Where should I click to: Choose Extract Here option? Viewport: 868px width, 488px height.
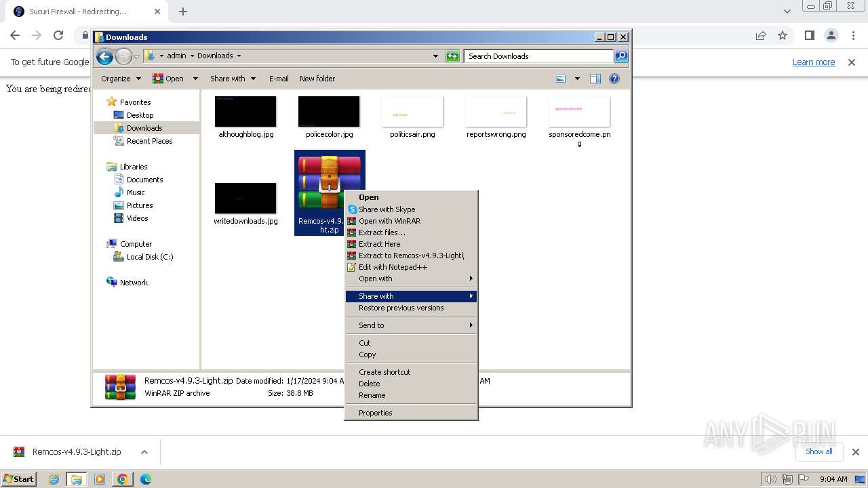coord(411,244)
